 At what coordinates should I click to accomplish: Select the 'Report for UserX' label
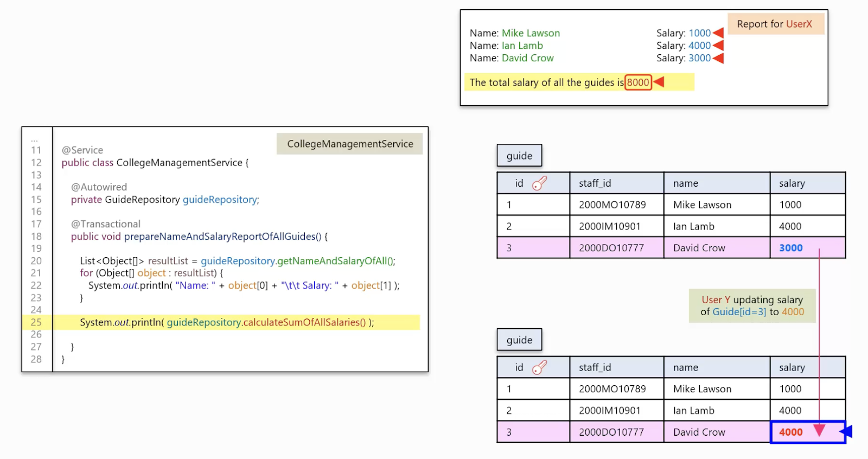coord(776,24)
